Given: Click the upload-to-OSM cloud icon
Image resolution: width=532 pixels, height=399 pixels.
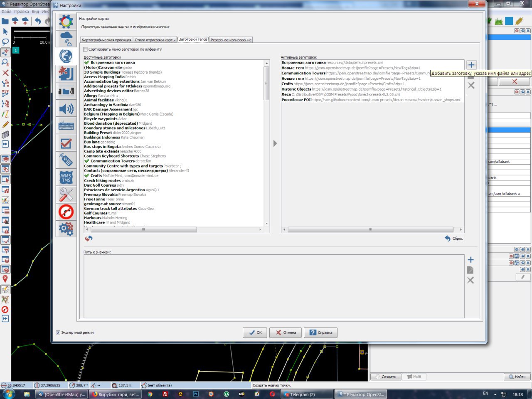Looking at the screenshot, I should tap(25, 21).
